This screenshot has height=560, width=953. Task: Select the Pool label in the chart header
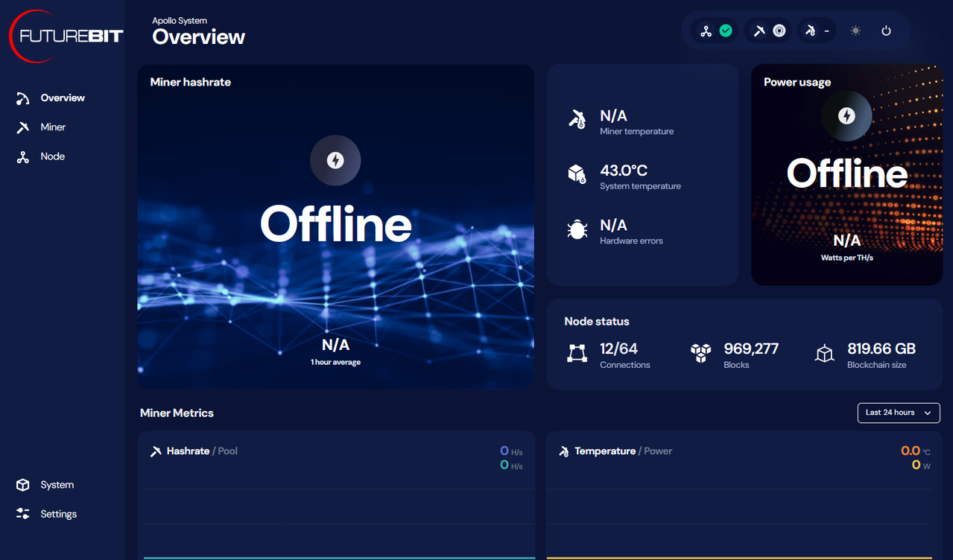228,451
